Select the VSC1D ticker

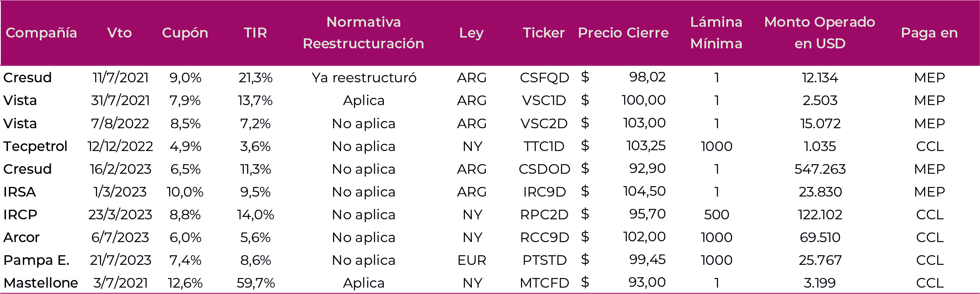click(x=544, y=100)
